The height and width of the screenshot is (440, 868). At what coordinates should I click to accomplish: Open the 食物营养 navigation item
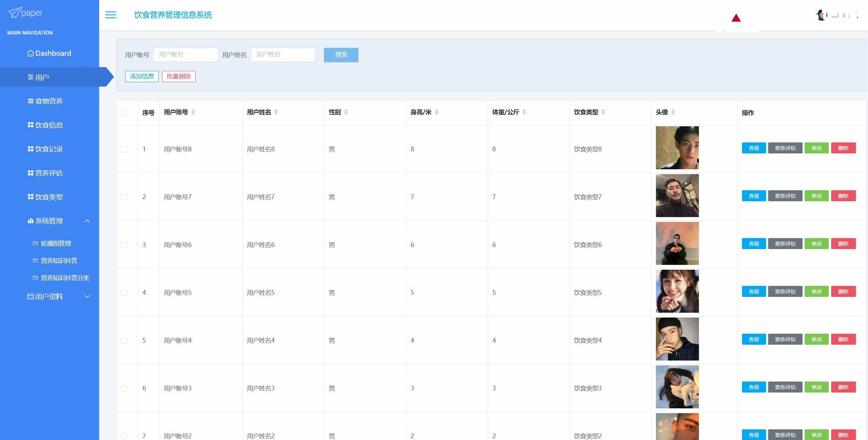pyautogui.click(x=49, y=101)
